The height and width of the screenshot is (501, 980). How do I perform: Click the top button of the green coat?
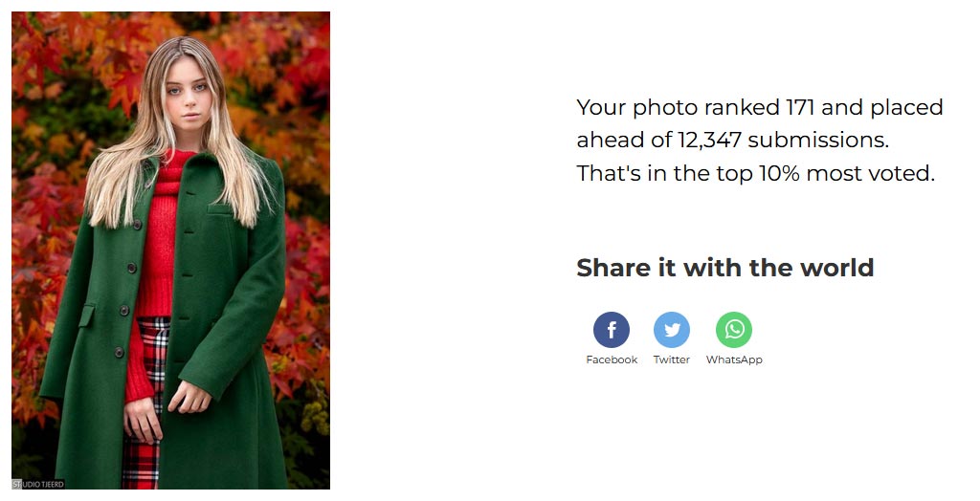[x=137, y=225]
